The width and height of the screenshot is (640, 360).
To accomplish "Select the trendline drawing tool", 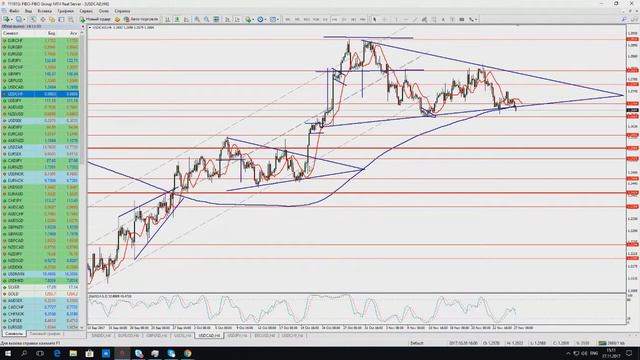I will tap(415, 19).
